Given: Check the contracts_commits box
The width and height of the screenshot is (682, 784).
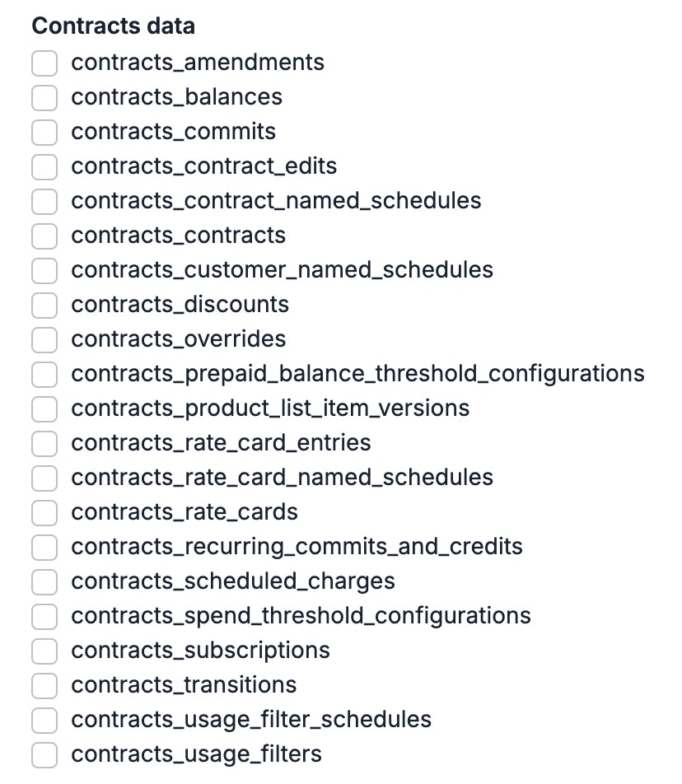Looking at the screenshot, I should point(44,132).
